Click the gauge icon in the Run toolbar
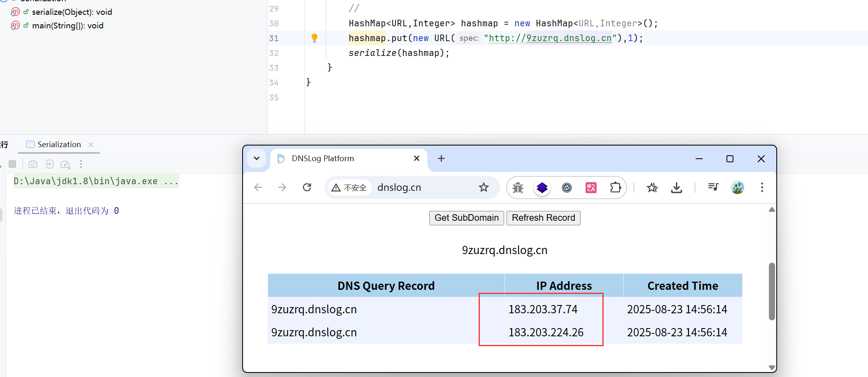Viewport: 868px width, 377px height. click(65, 164)
